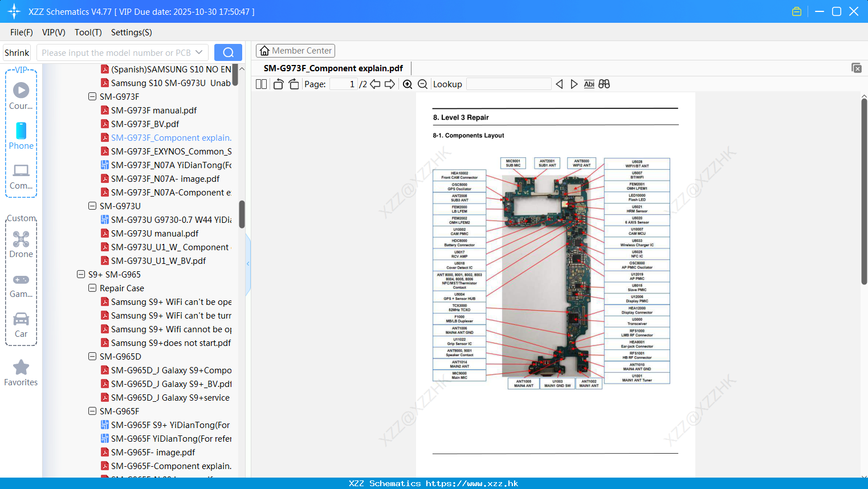Rotate page clockwise
868x489 pixels.
coord(294,84)
